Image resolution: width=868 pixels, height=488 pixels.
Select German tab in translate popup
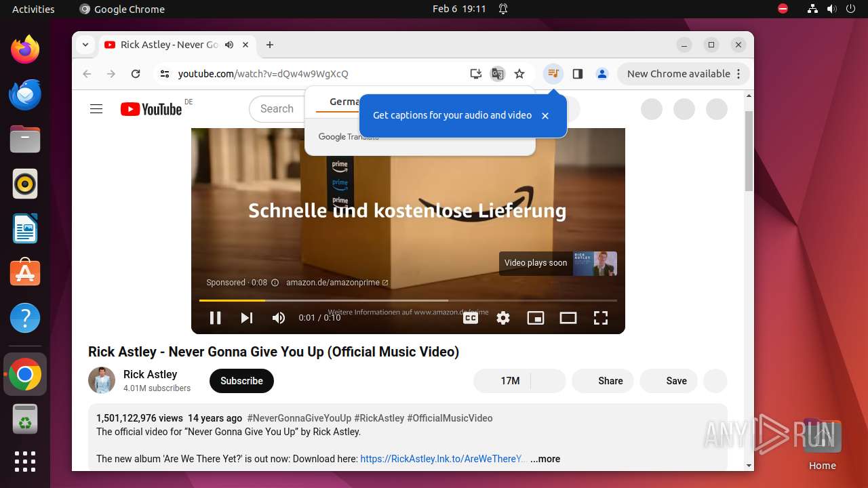coord(344,102)
